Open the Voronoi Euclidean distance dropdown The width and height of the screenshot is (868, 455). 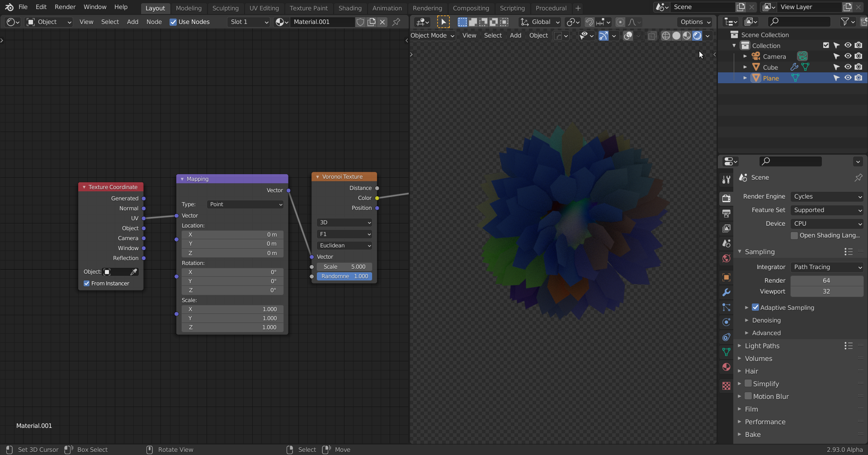[344, 246]
